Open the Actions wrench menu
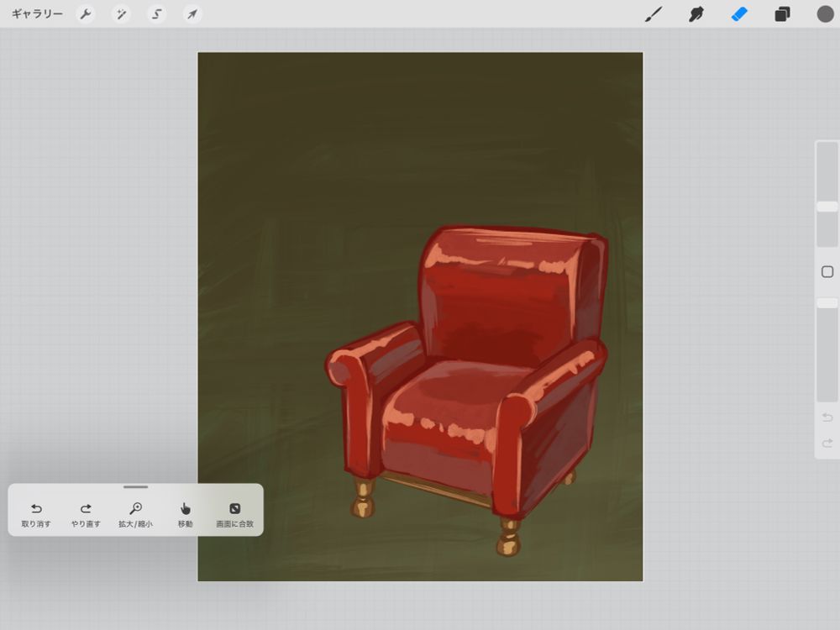Viewport: 840px width, 630px height. (x=86, y=14)
